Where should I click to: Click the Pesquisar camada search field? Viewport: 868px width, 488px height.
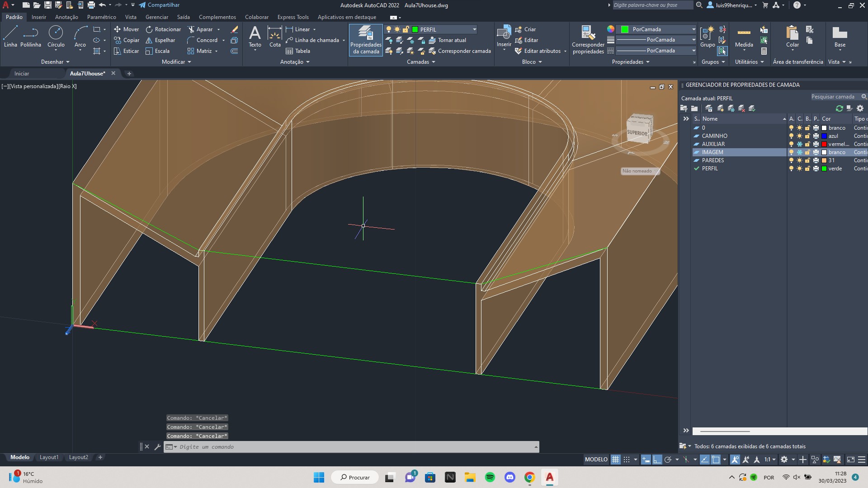tap(838, 97)
